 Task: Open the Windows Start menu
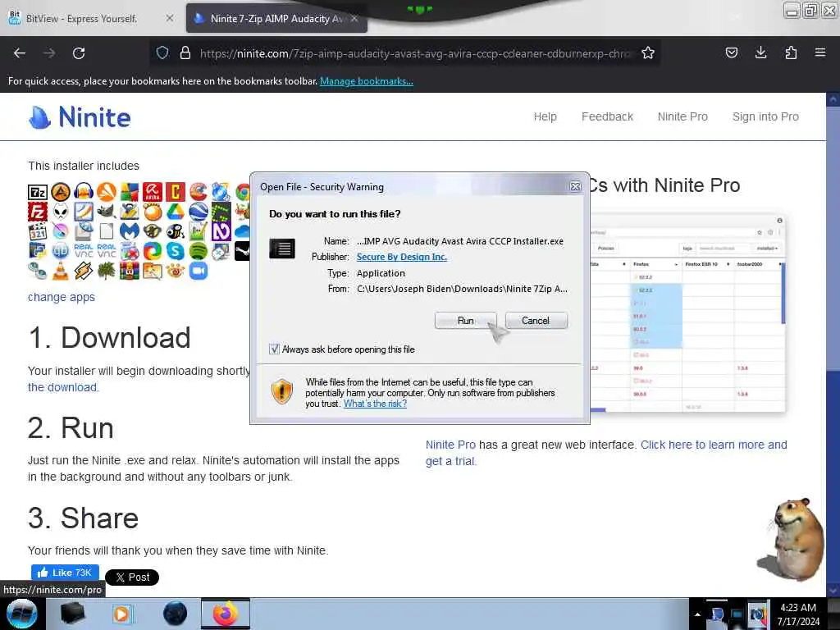pos(21,614)
